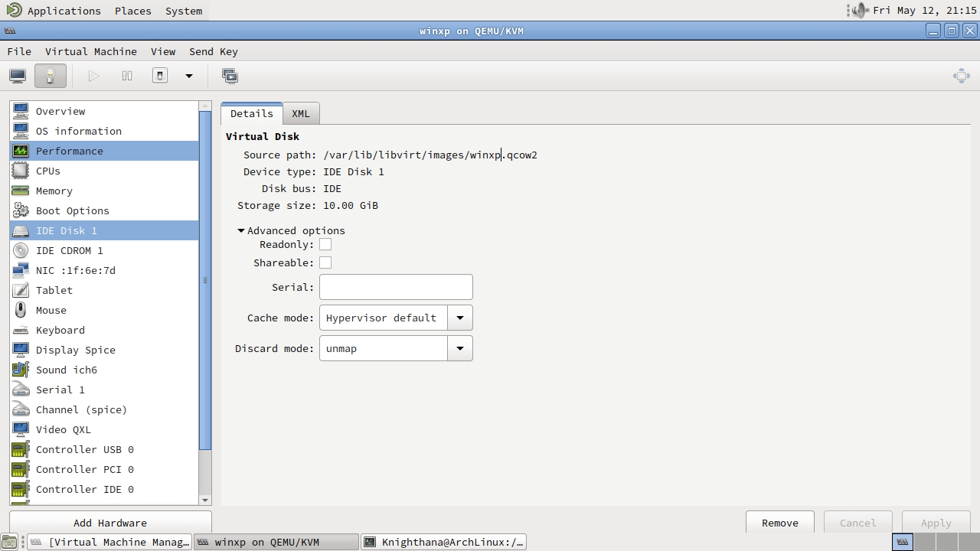The height and width of the screenshot is (551, 980).
Task: Open the System menu
Action: click(x=184, y=11)
